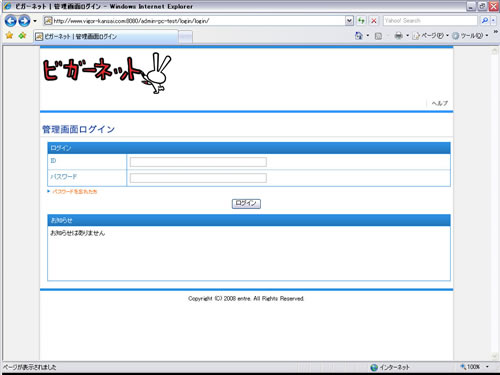
Task: Click the Stop loading red X icon
Action: pyautogui.click(x=374, y=21)
